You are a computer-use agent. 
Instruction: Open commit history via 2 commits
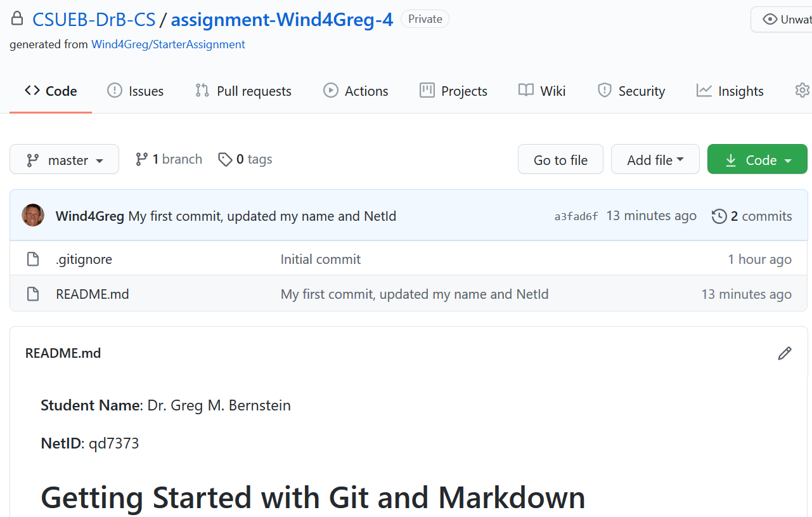point(752,216)
